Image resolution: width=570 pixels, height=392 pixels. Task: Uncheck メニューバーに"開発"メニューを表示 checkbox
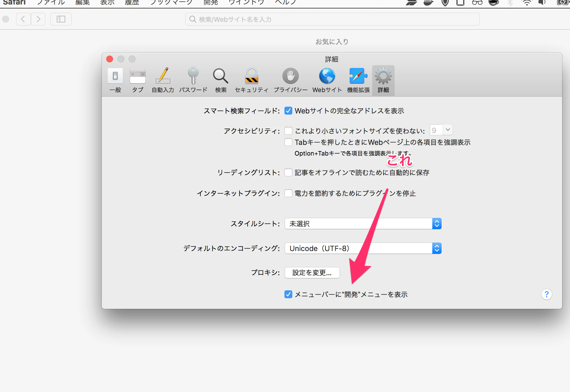(x=288, y=294)
